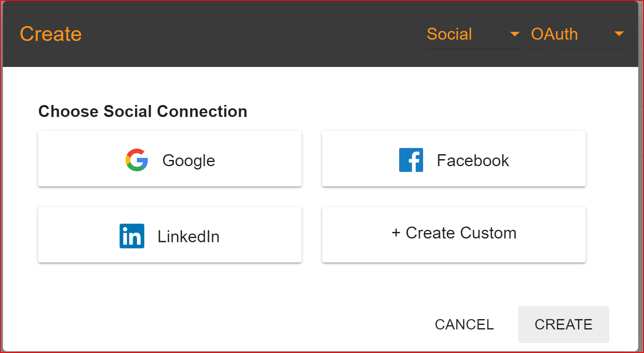Select the Google text label
644x353 pixels.
[x=189, y=160]
